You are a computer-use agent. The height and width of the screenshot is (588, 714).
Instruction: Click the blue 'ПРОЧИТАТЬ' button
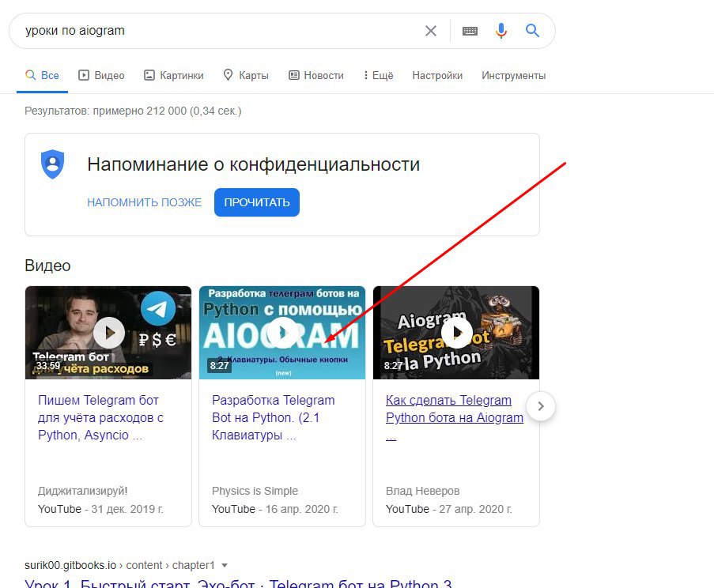(x=257, y=202)
